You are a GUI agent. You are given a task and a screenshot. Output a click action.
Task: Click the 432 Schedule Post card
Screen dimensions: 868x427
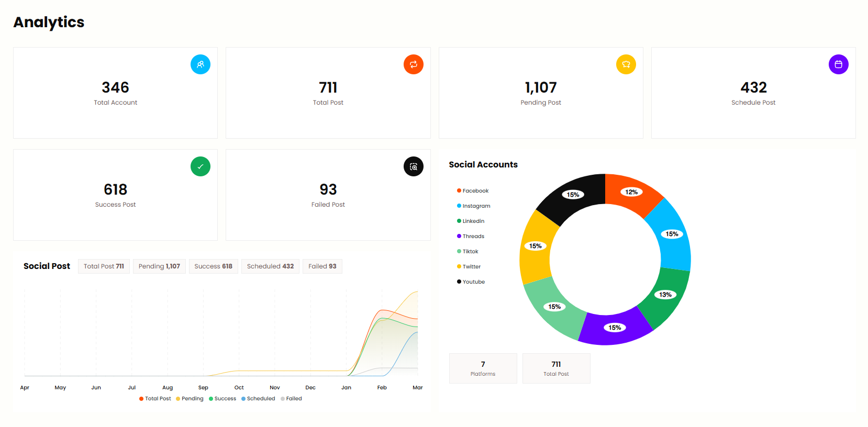(753, 93)
